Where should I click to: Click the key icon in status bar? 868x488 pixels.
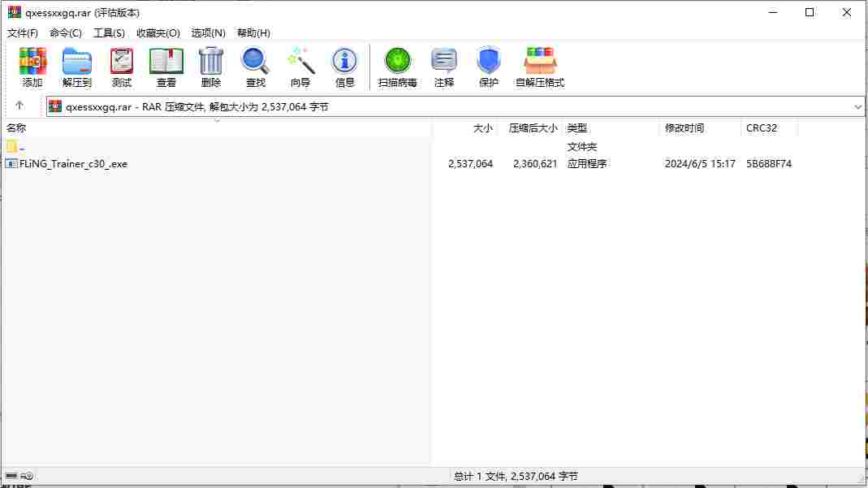coord(27,476)
